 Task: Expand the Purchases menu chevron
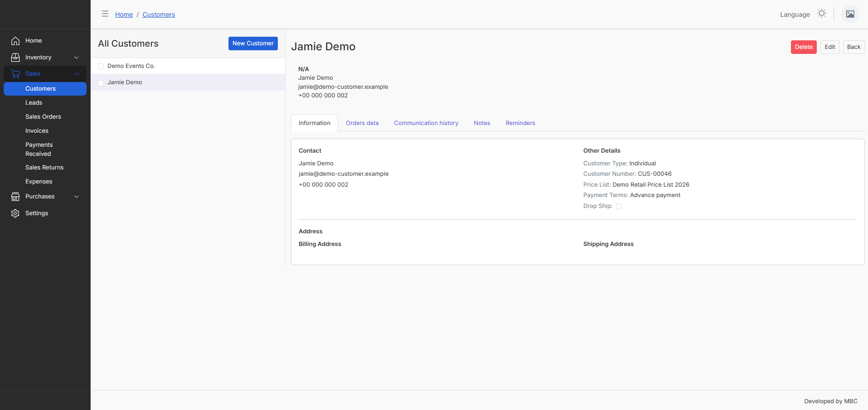pyautogui.click(x=77, y=197)
